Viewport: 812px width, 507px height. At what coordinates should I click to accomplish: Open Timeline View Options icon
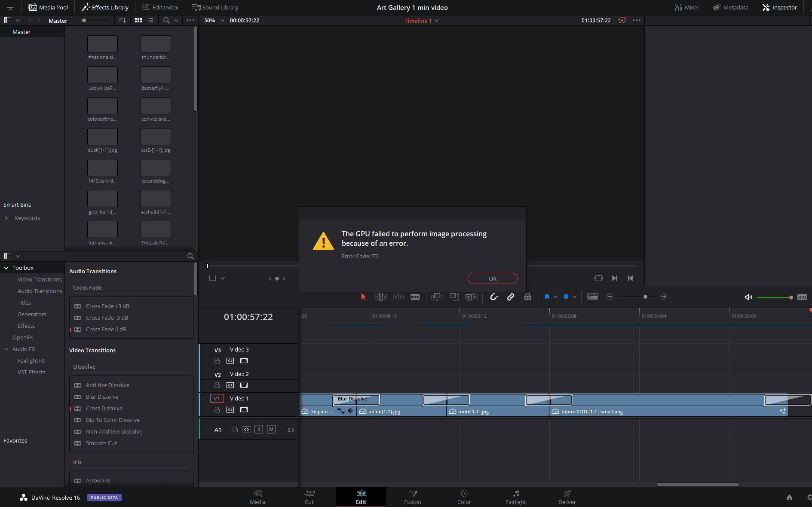point(592,297)
